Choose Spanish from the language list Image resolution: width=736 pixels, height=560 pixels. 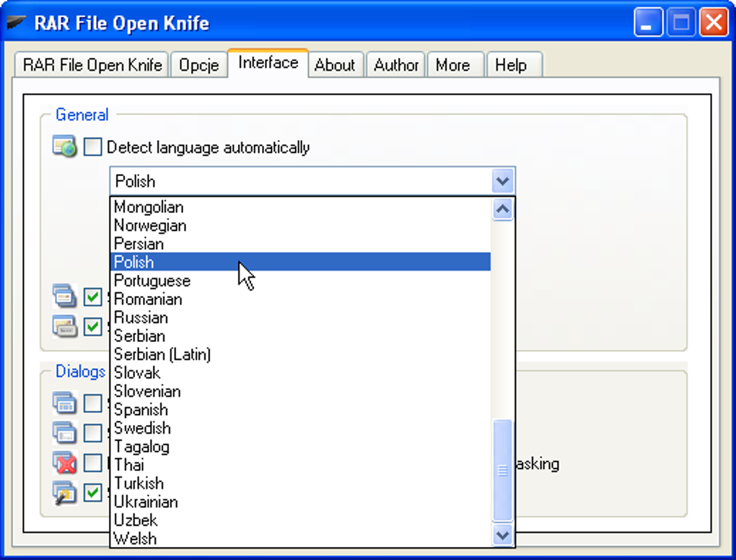(x=300, y=409)
